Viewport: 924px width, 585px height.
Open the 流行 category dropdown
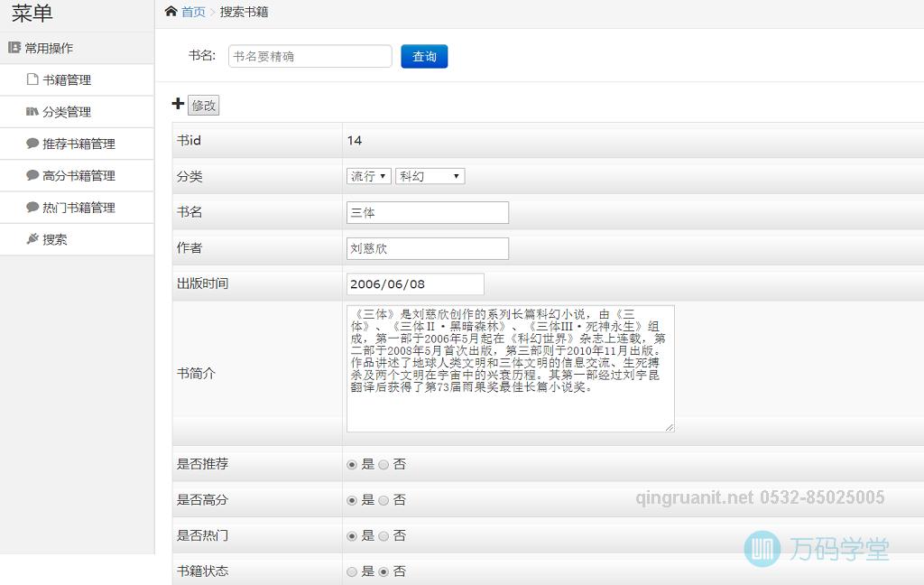coord(368,176)
